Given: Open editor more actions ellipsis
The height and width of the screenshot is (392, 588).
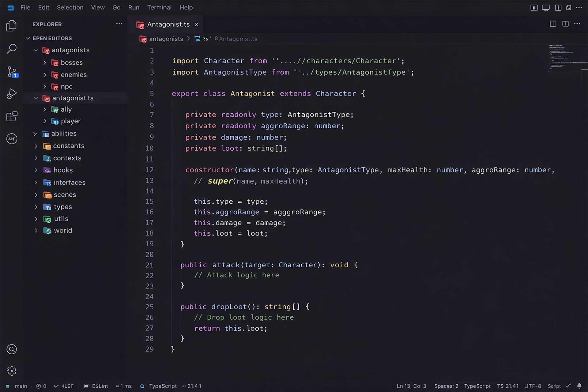Looking at the screenshot, I should click(x=577, y=24).
